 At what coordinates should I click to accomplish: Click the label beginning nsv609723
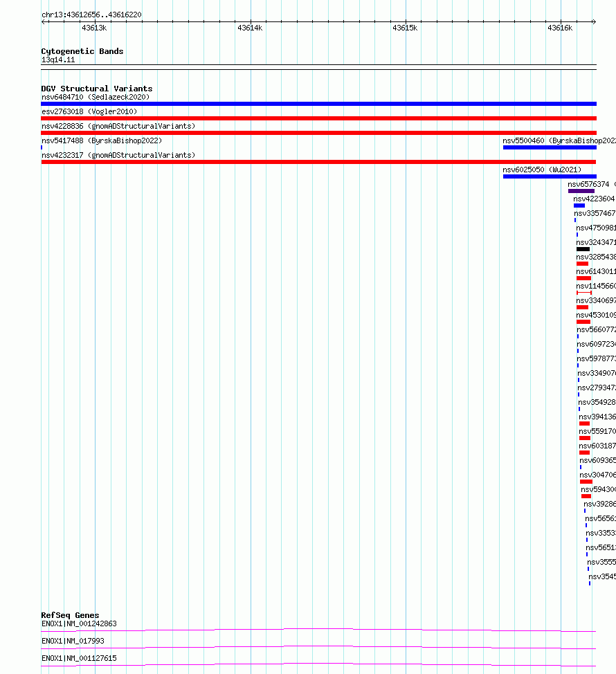point(597,345)
